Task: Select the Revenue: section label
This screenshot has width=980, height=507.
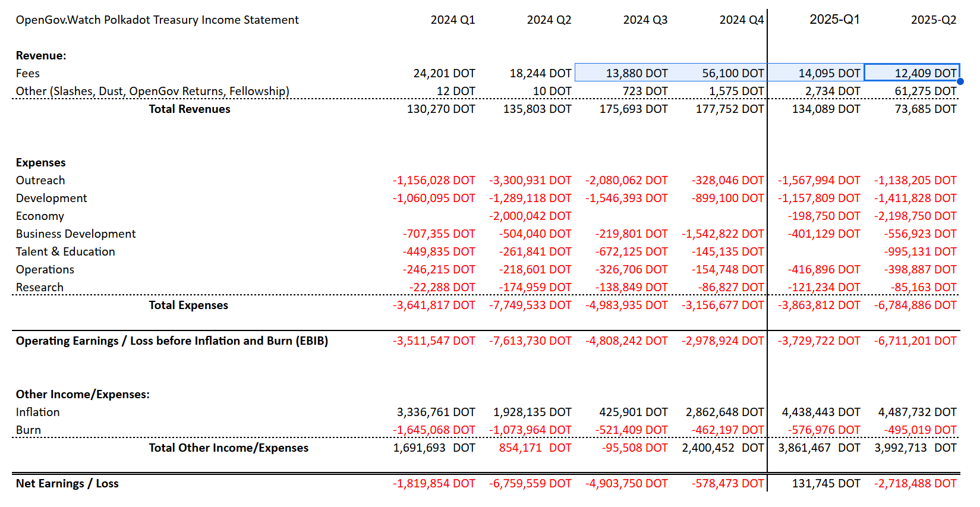Action: [x=41, y=55]
